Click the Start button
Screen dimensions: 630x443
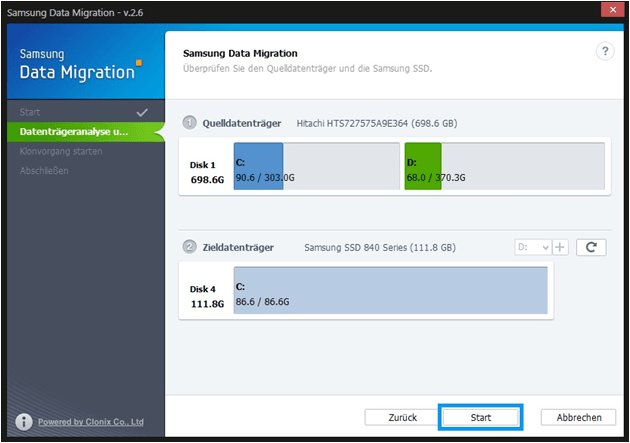coord(479,417)
